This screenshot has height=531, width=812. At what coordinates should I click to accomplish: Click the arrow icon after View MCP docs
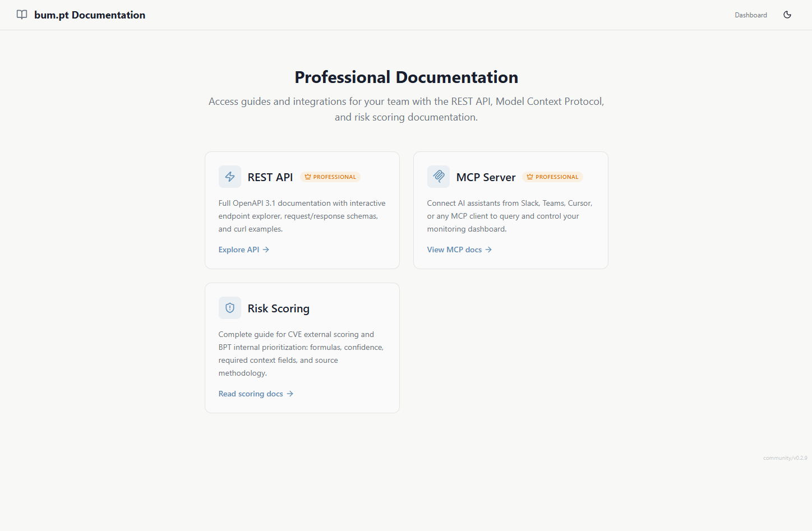click(x=488, y=250)
